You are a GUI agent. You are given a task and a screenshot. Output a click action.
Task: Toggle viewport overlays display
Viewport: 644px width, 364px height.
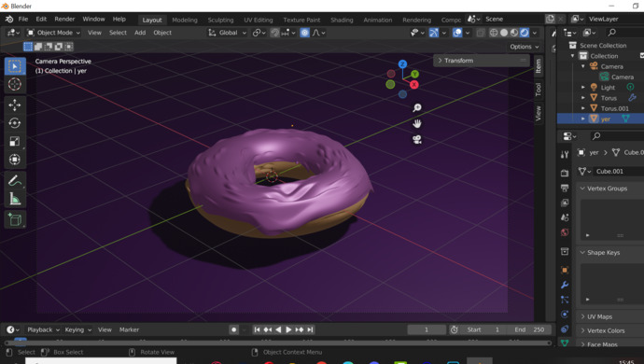point(457,33)
